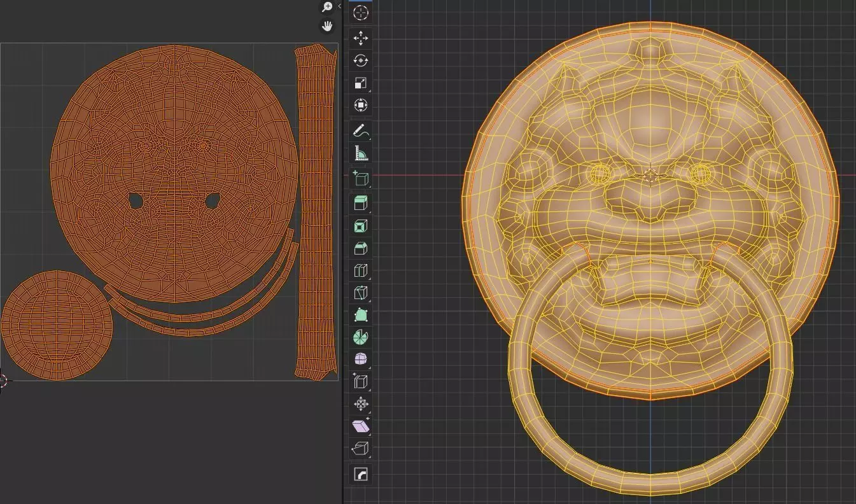Screen dimensions: 856x504
Task: Expand the UV editor sidebar with the small chevron
Action: (339, 6)
